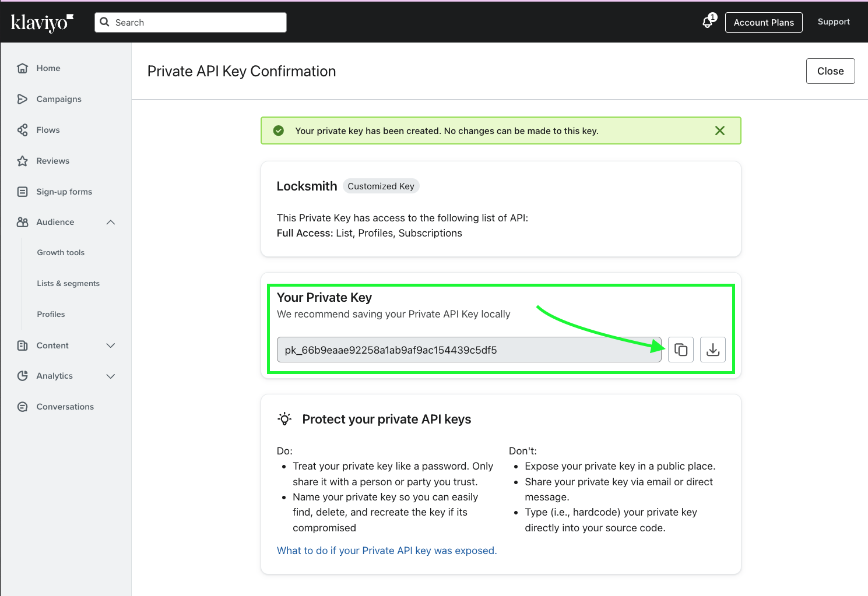The width and height of the screenshot is (868, 596).
Task: Copy the private key to clipboard
Action: (x=681, y=350)
